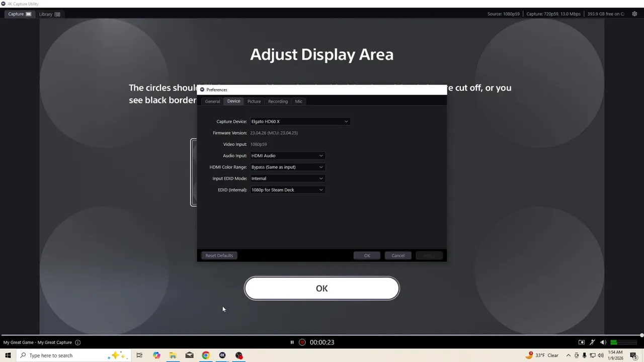
Task: Pause the recording
Action: (x=292, y=342)
